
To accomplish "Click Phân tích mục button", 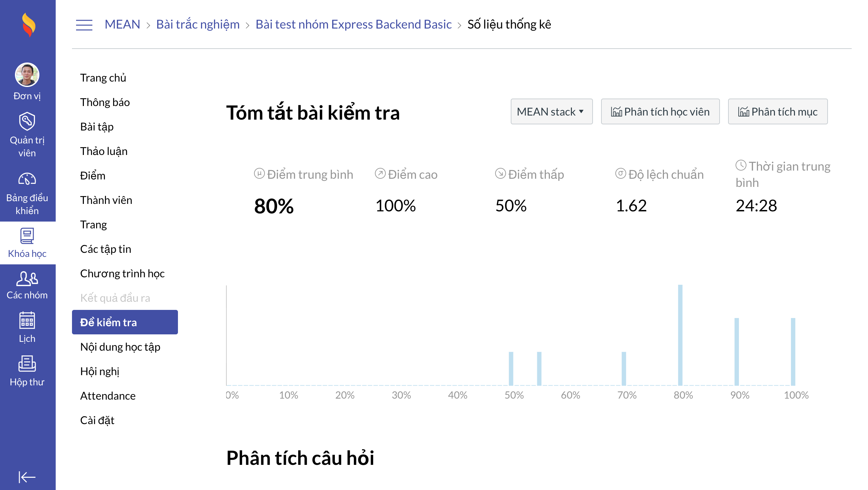I will (x=777, y=112).
